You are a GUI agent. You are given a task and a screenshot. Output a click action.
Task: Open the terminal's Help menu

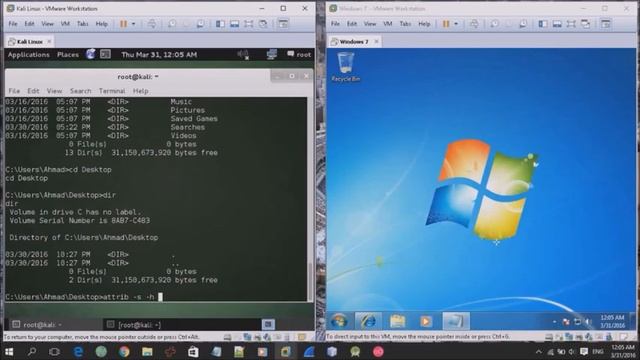pos(140,91)
